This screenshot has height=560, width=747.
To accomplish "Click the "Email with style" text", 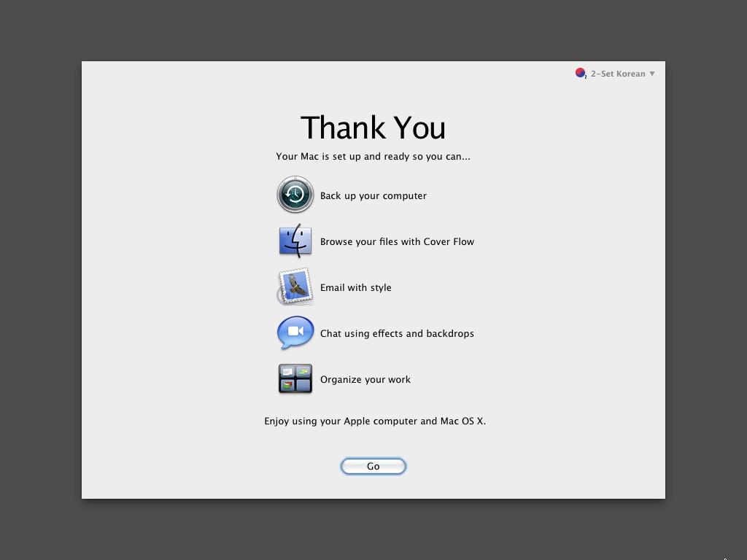I will coord(355,287).
